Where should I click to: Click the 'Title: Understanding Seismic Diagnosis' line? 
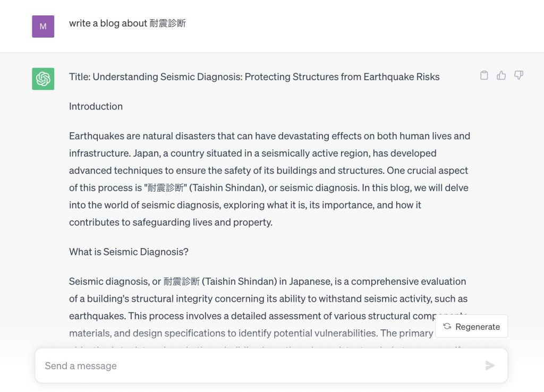[254, 76]
